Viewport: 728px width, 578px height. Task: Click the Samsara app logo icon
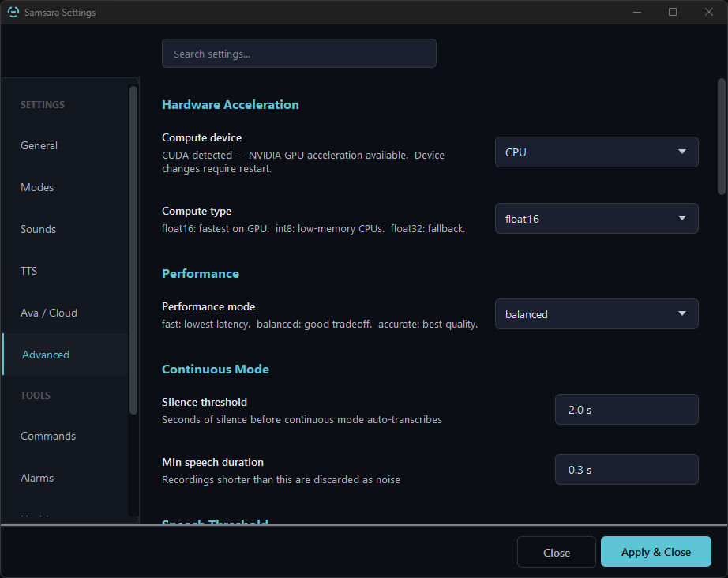point(13,12)
